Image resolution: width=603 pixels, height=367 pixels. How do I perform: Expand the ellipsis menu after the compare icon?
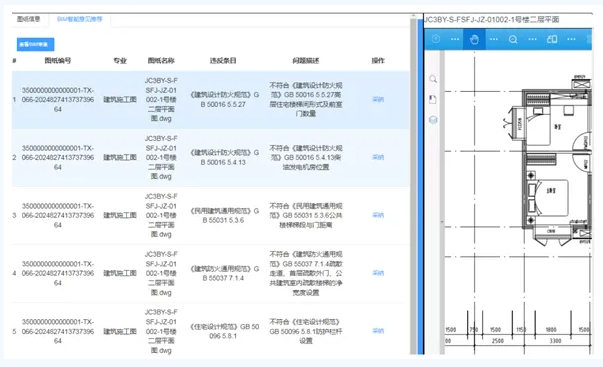point(571,39)
